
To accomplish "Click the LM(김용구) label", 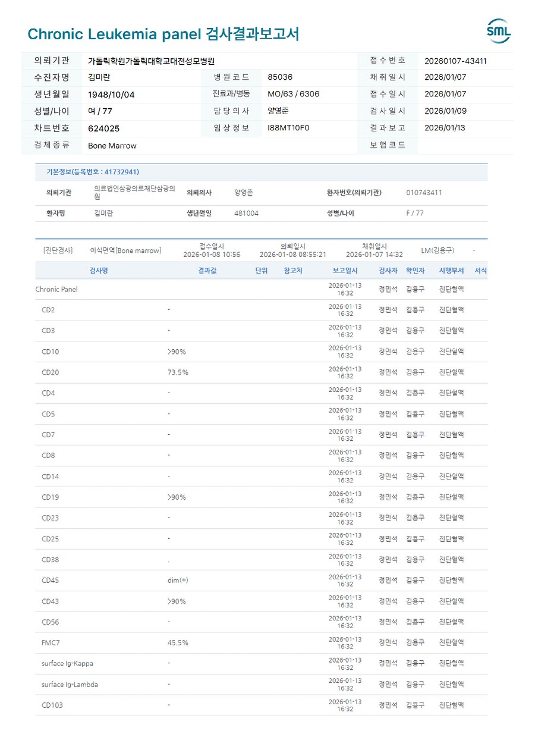I will tap(438, 250).
